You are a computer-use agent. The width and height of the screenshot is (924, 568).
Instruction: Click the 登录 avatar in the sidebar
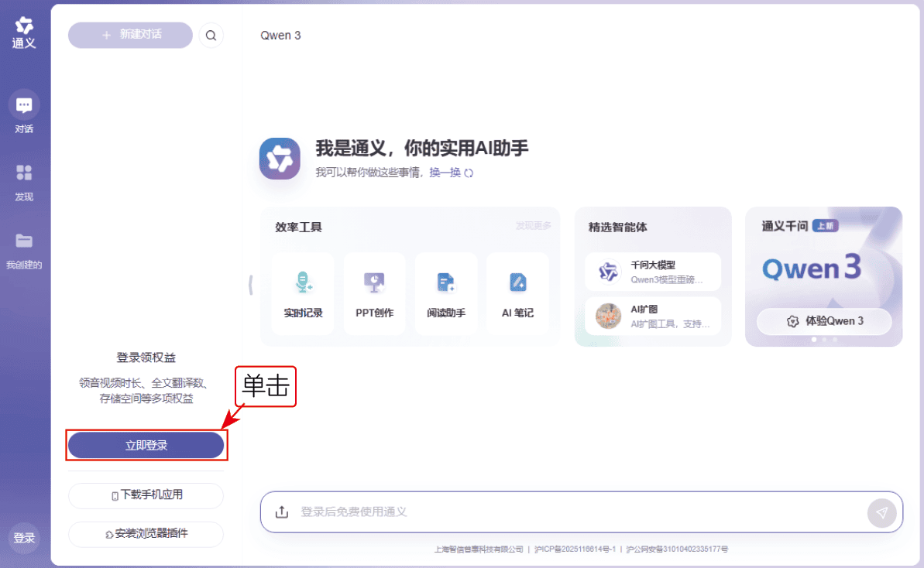[24, 537]
